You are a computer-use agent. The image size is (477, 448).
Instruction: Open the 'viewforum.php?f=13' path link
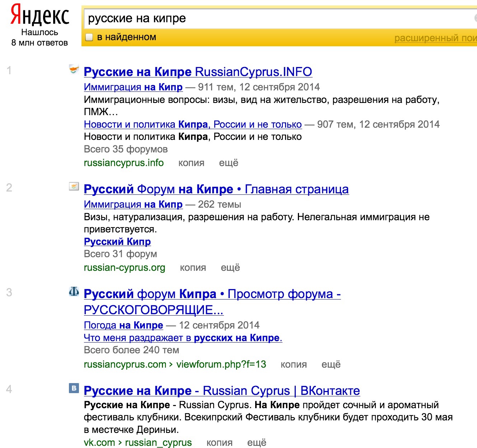tap(221, 364)
